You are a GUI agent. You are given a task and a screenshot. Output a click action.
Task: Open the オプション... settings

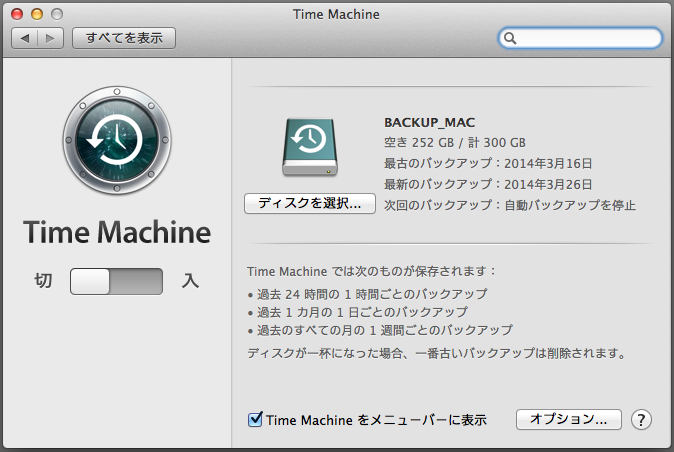coord(569,419)
